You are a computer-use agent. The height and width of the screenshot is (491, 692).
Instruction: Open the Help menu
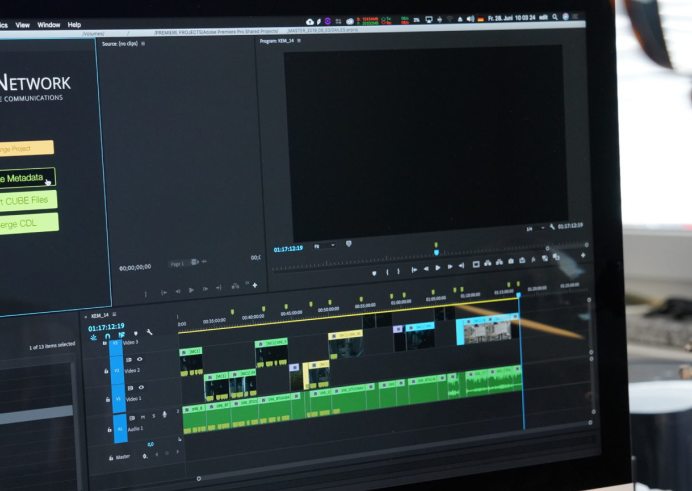[74, 24]
